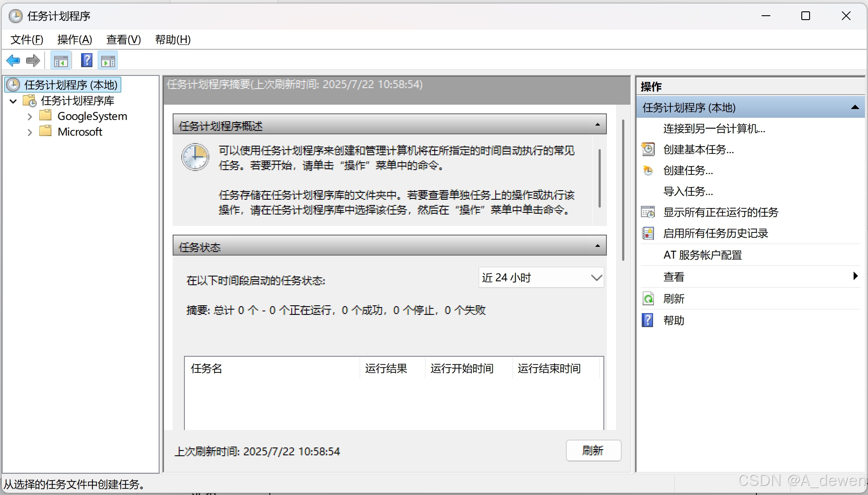The width and height of the screenshot is (868, 495).
Task: Click the 运行结果 column header
Action: click(392, 369)
